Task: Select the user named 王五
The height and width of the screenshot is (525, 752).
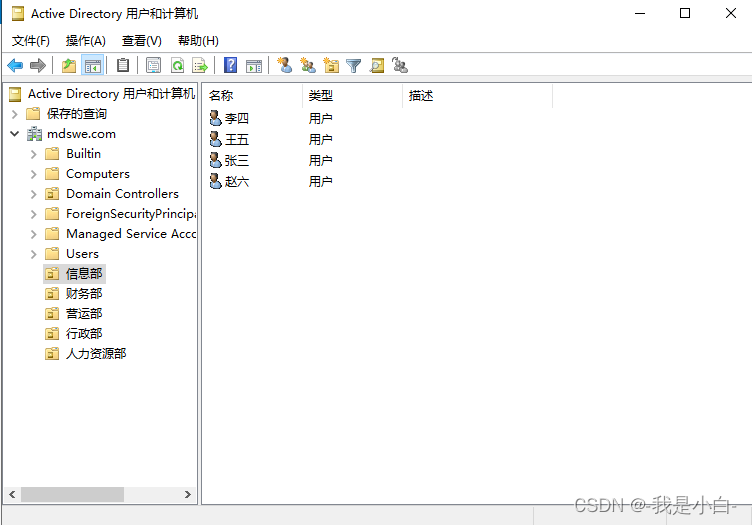Action: (x=236, y=139)
